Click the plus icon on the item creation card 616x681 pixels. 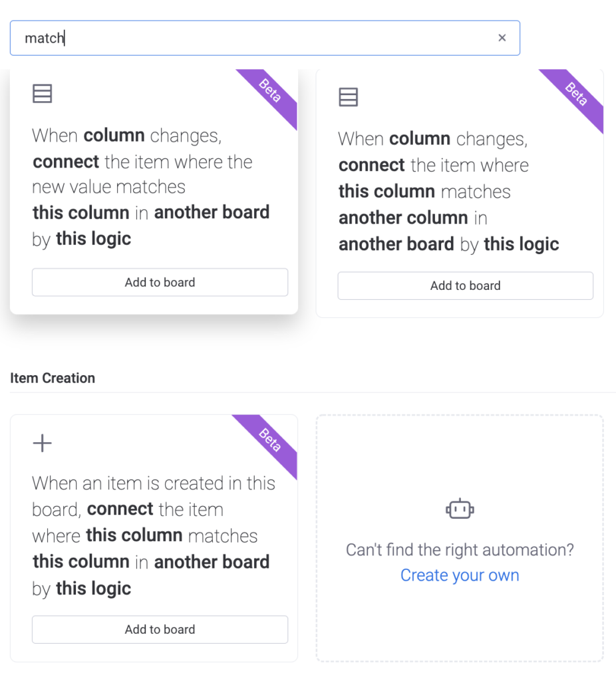[x=42, y=443]
